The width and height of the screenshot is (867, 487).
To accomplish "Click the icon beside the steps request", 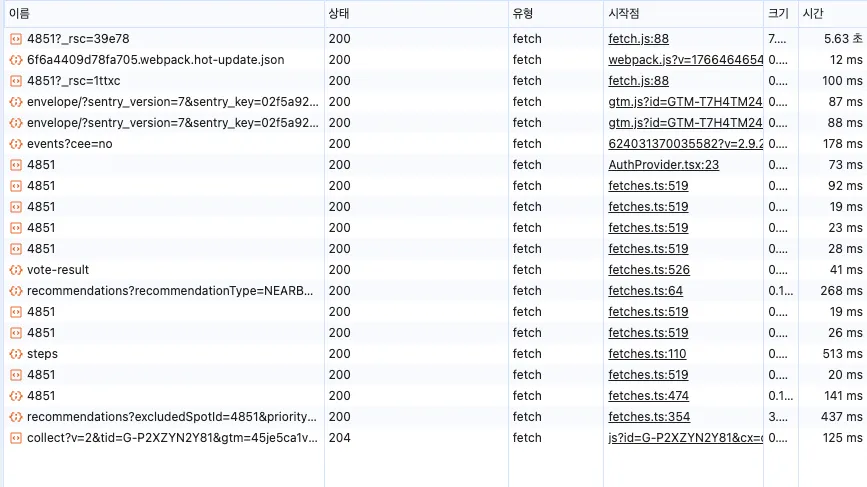I will (x=15, y=354).
